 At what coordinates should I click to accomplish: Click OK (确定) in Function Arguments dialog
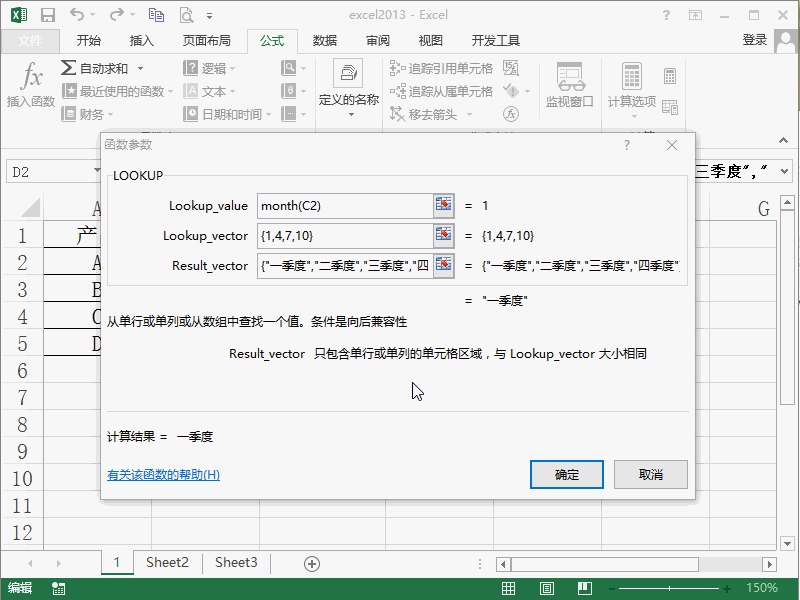tap(566, 474)
